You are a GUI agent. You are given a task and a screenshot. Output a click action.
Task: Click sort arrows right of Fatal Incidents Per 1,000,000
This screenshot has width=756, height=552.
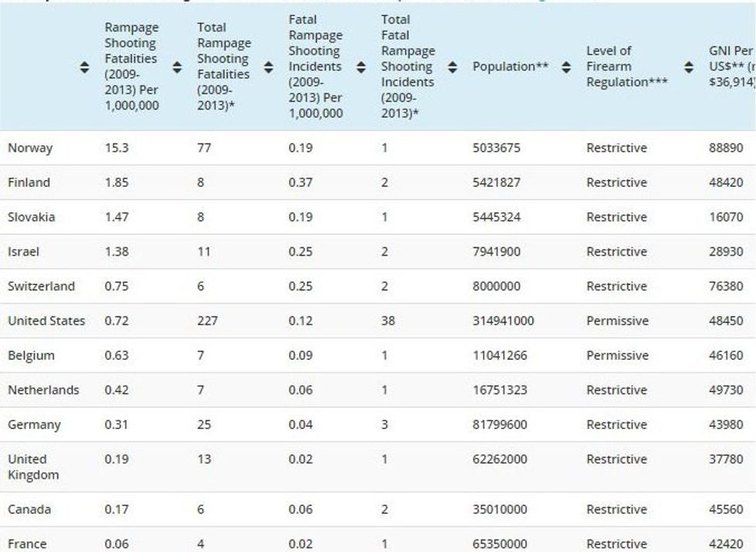[360, 67]
